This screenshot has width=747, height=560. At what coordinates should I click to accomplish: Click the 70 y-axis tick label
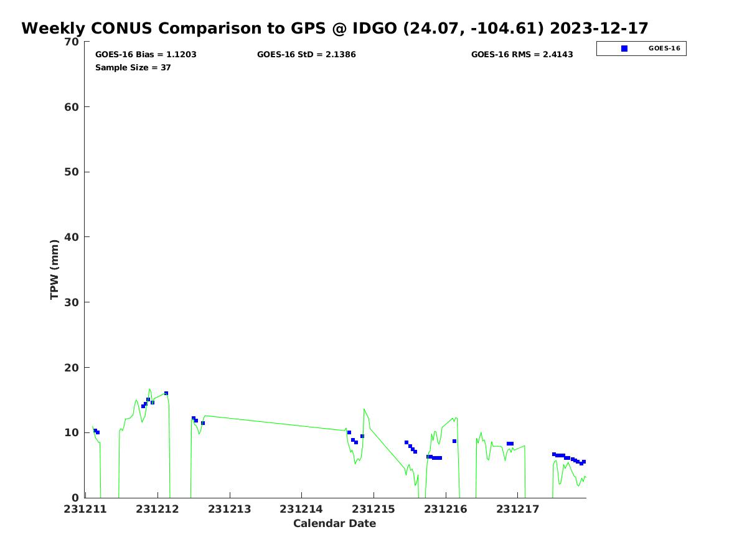pyautogui.click(x=72, y=42)
